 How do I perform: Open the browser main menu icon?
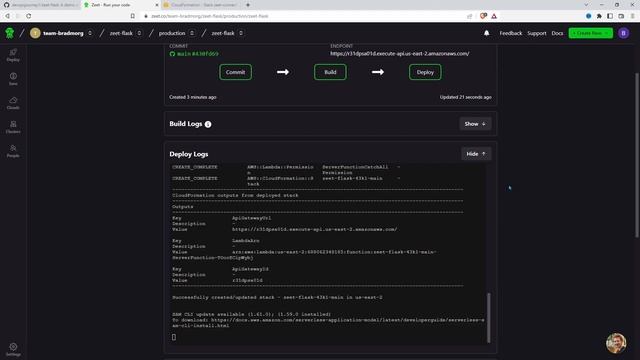[633, 16]
